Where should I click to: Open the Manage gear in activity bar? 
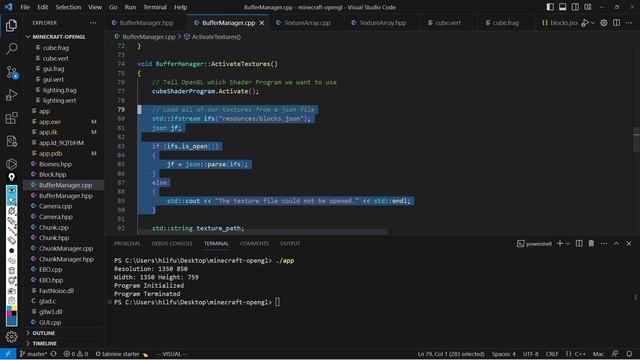tap(11, 337)
